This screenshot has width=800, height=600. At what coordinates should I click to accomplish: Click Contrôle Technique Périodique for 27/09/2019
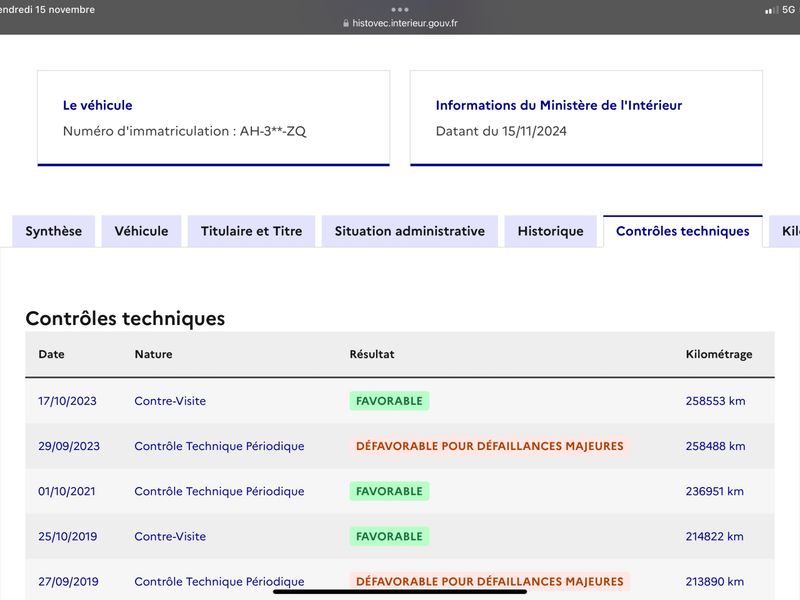(x=219, y=582)
